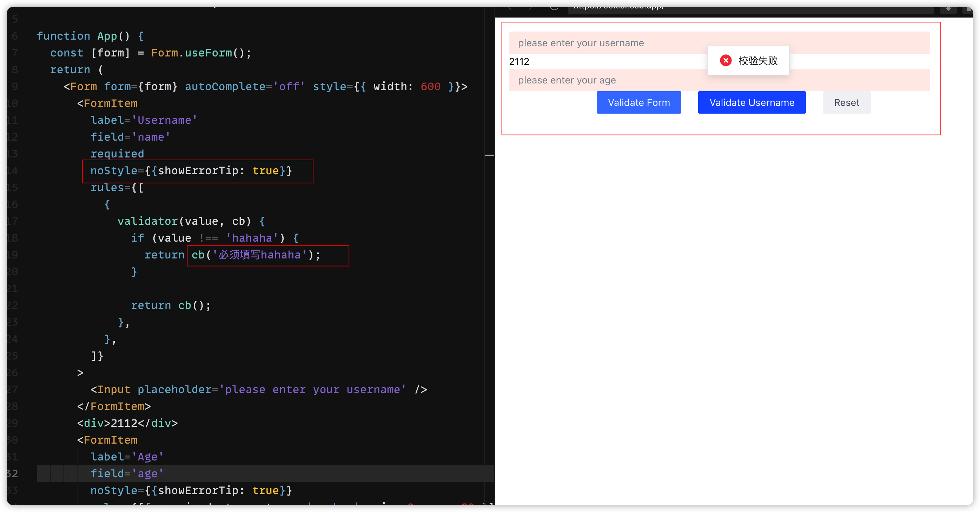Click the Validate Form button

tap(638, 102)
